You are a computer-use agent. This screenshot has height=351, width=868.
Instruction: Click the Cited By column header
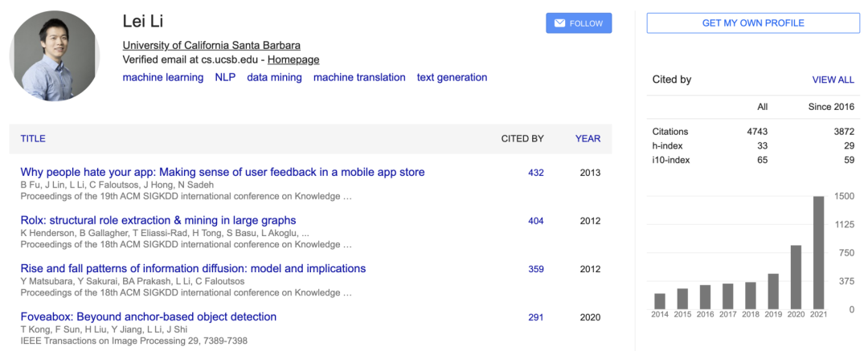522,139
